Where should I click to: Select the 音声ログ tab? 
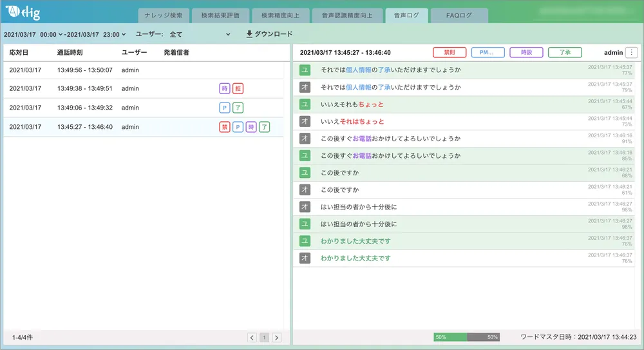pos(406,15)
